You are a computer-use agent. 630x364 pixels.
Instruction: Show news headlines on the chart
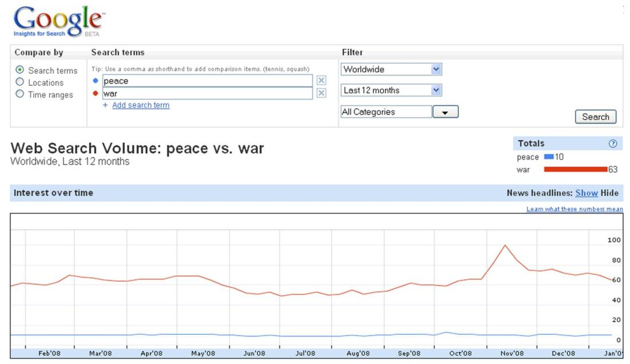tap(586, 193)
